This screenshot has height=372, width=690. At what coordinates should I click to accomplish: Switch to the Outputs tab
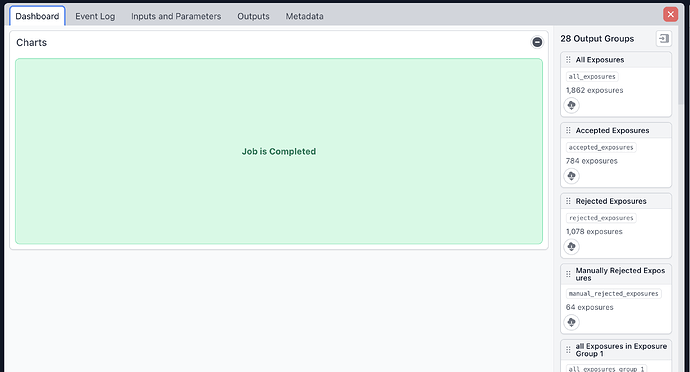[x=253, y=16]
